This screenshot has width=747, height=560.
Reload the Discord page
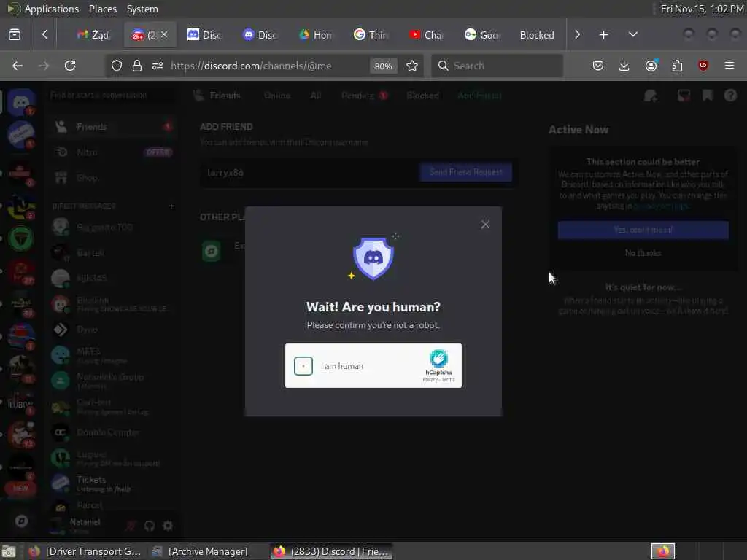[70, 66]
